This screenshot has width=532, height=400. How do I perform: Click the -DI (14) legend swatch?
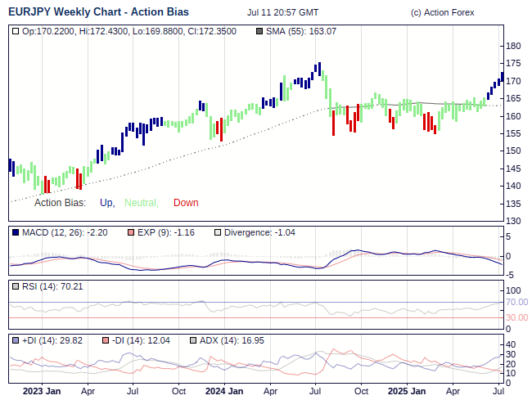tap(105, 339)
